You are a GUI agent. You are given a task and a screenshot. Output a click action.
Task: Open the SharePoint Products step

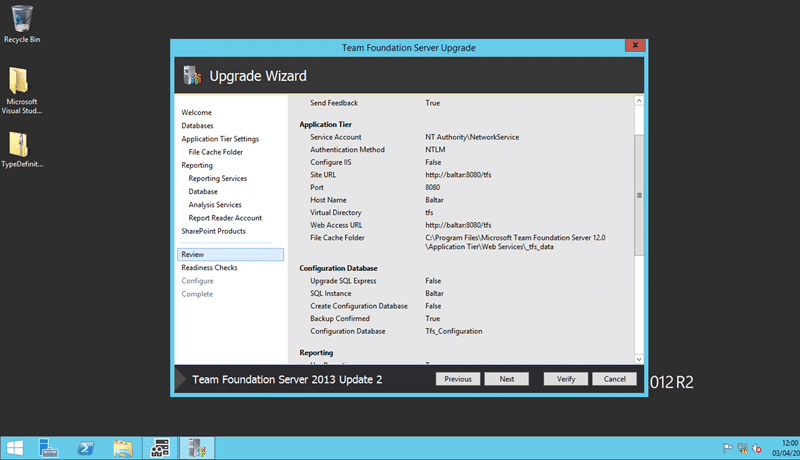(x=213, y=231)
